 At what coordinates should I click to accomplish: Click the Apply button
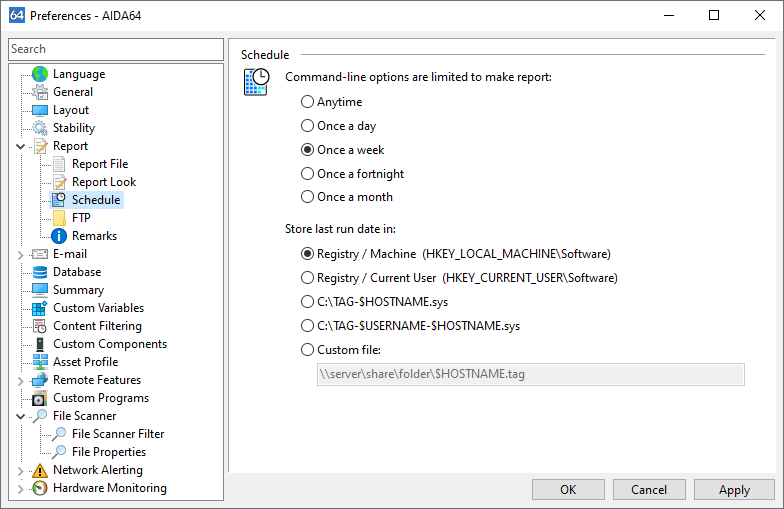[x=734, y=490]
